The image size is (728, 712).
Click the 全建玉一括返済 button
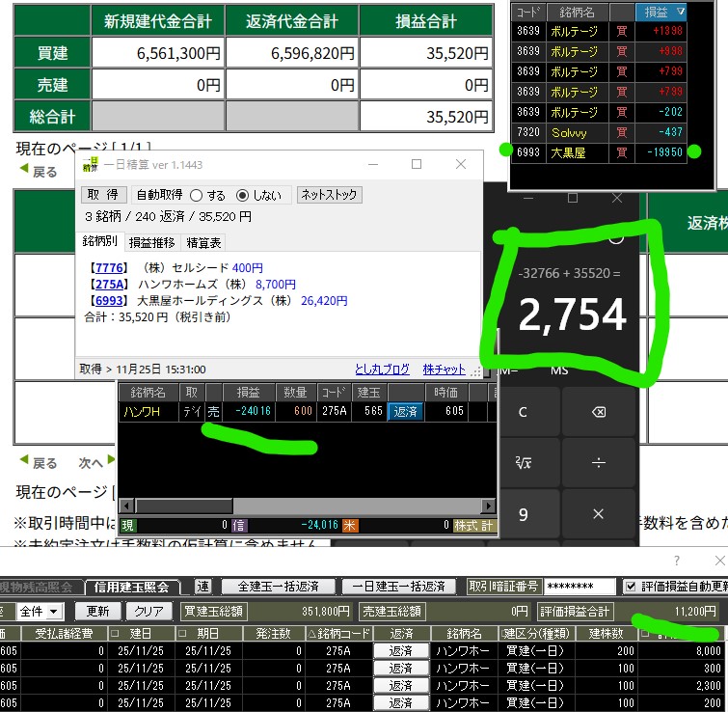(278, 586)
